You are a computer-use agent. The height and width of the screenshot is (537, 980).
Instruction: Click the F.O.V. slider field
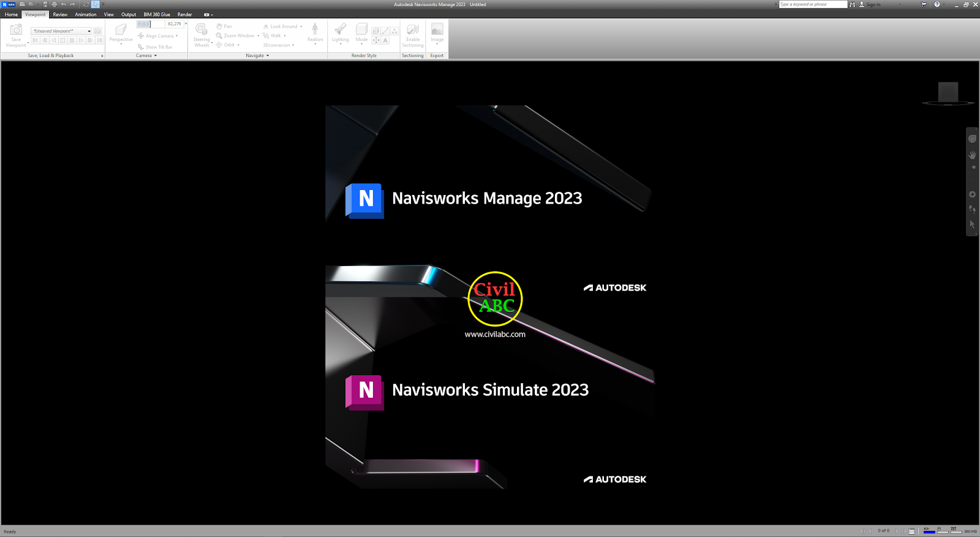coord(151,24)
